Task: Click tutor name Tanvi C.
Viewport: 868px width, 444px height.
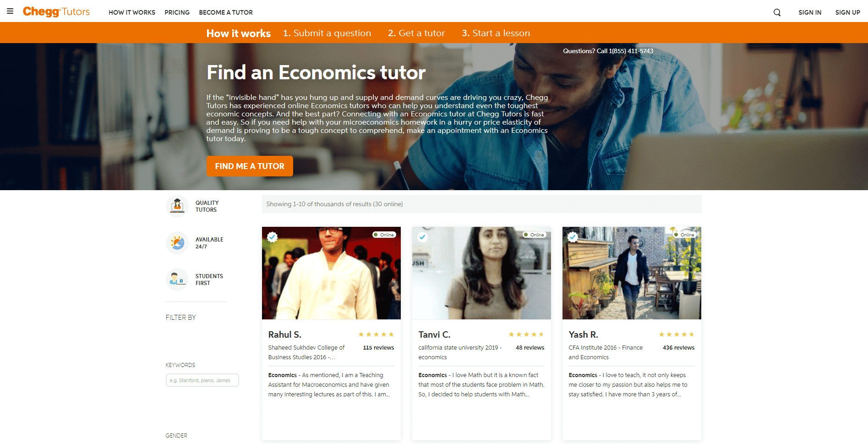Action: (434, 334)
